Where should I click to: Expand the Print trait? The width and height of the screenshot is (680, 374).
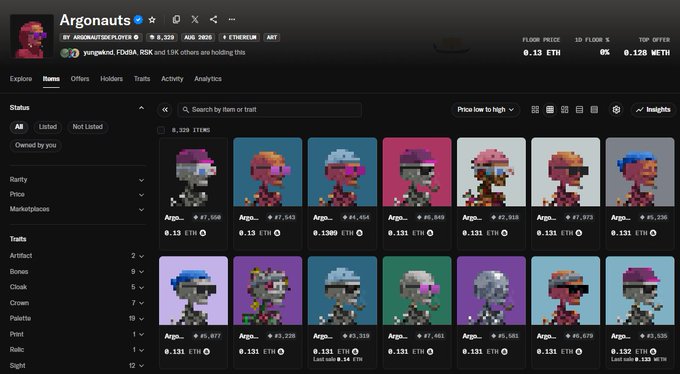point(77,334)
